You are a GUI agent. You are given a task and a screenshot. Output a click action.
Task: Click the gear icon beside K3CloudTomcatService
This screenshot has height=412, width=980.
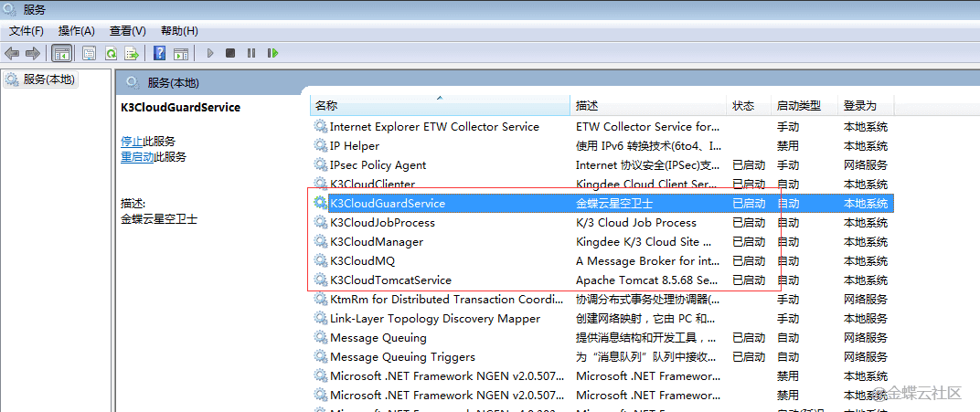(x=320, y=280)
